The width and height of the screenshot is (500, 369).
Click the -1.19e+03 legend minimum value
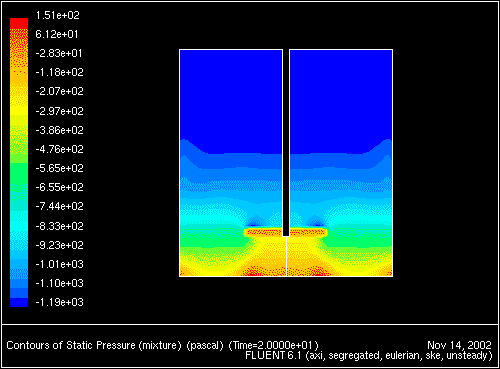pyautogui.click(x=59, y=302)
